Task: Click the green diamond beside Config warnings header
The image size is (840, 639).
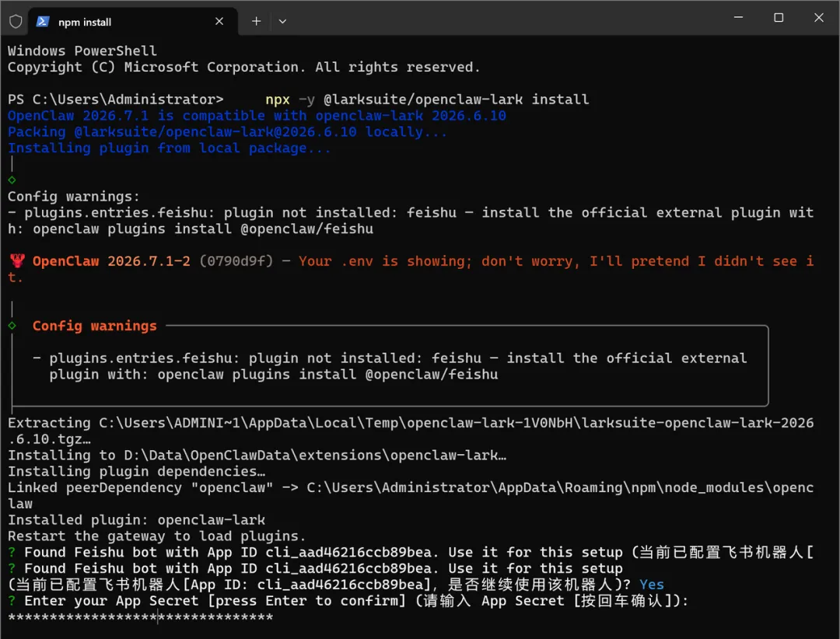Action: click(x=12, y=326)
